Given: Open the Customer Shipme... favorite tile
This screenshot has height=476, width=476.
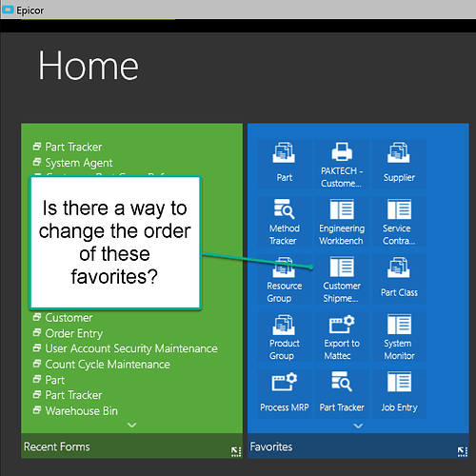Looking at the screenshot, I should click(342, 279).
